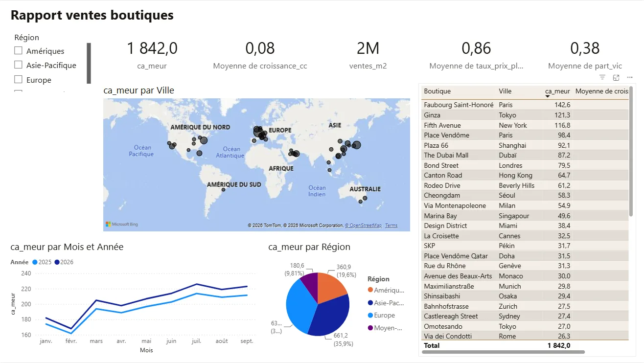Click the sort arrow under ca_meur header
The height and width of the screenshot is (363, 644).
click(x=548, y=96)
